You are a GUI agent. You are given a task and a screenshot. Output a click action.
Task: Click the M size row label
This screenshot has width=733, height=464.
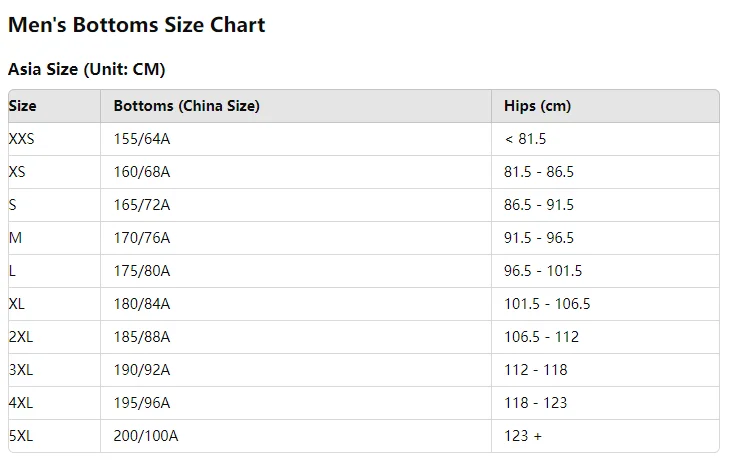click(15, 238)
